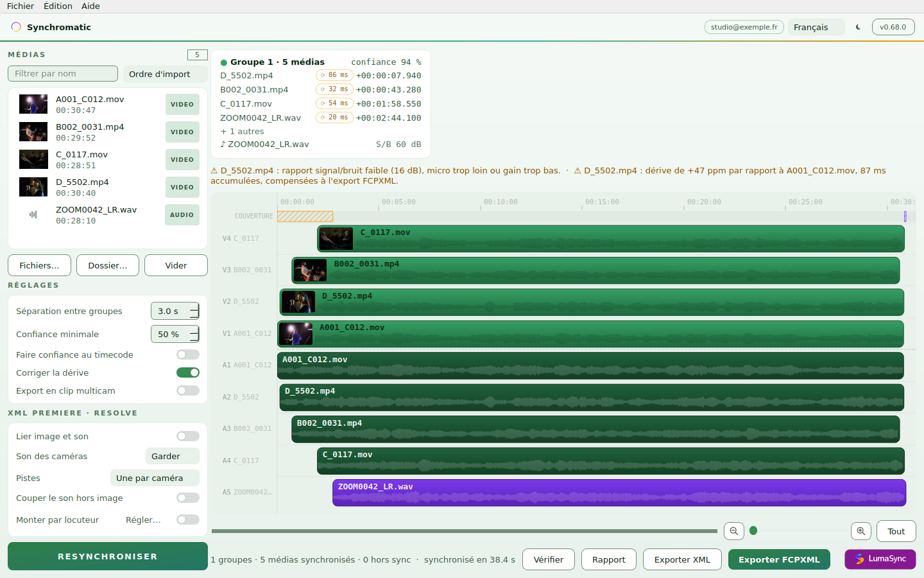Adjust the timeline zoom slider handle

click(x=753, y=530)
